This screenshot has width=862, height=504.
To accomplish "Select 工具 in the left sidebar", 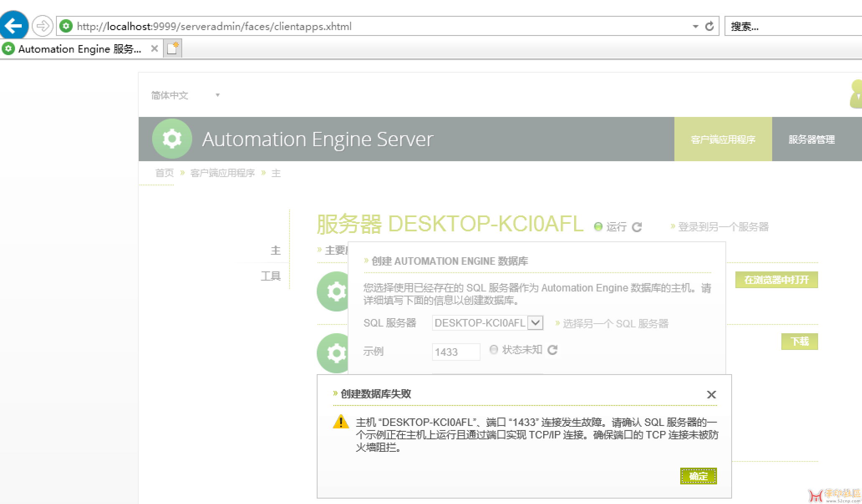I will 271,276.
